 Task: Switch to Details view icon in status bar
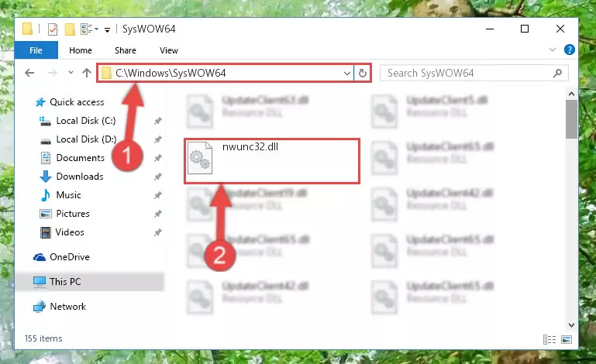pos(549,339)
